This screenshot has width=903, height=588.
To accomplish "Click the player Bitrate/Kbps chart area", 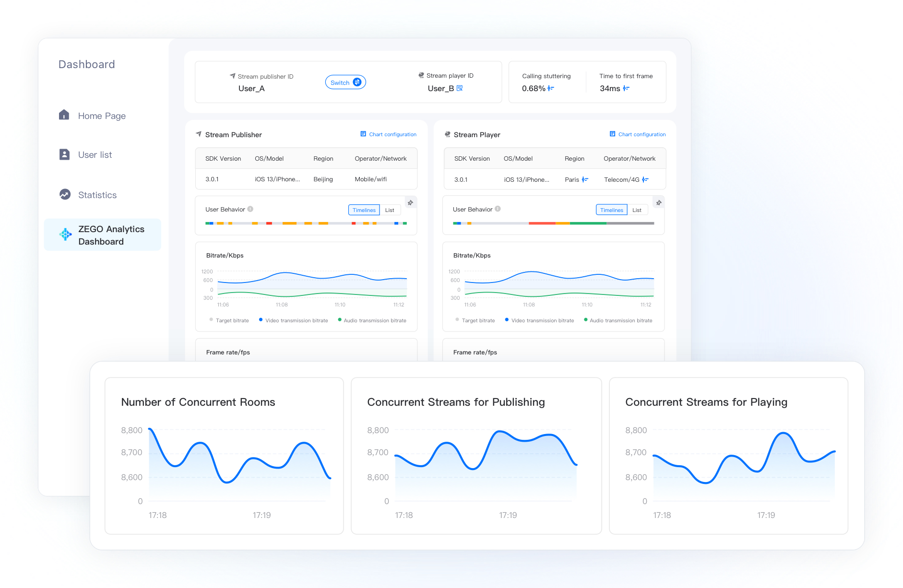I will (559, 285).
